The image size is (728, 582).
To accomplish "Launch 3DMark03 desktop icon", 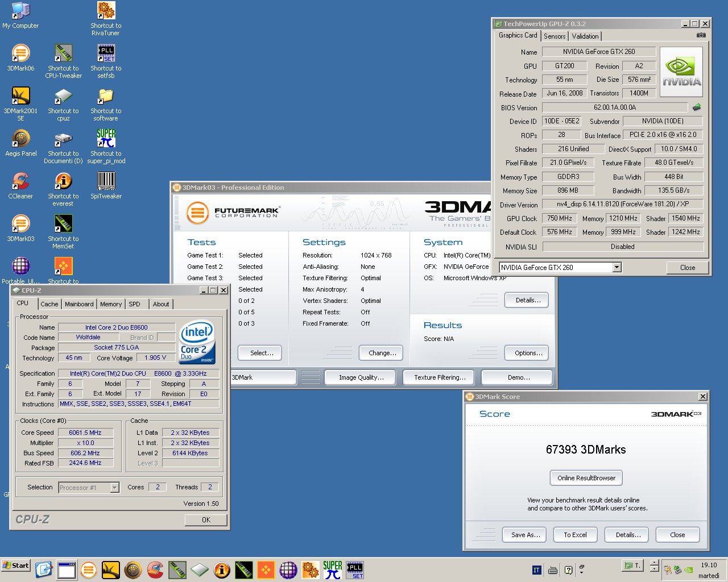I will (20, 228).
